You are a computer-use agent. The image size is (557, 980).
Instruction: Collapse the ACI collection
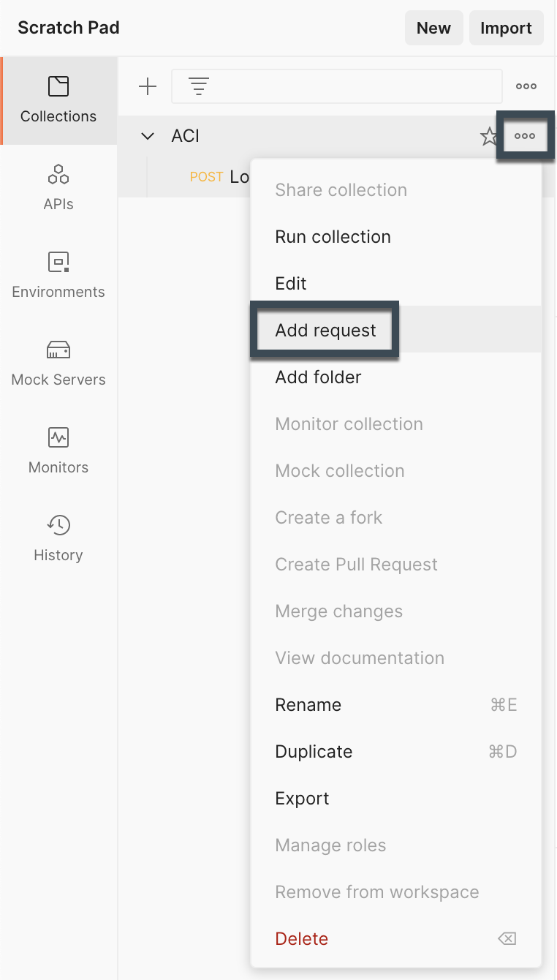(147, 136)
